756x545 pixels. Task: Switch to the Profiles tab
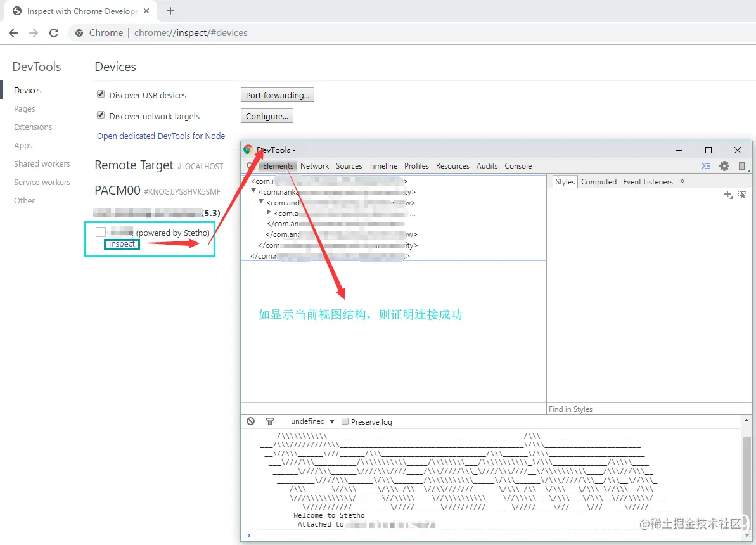coord(416,166)
